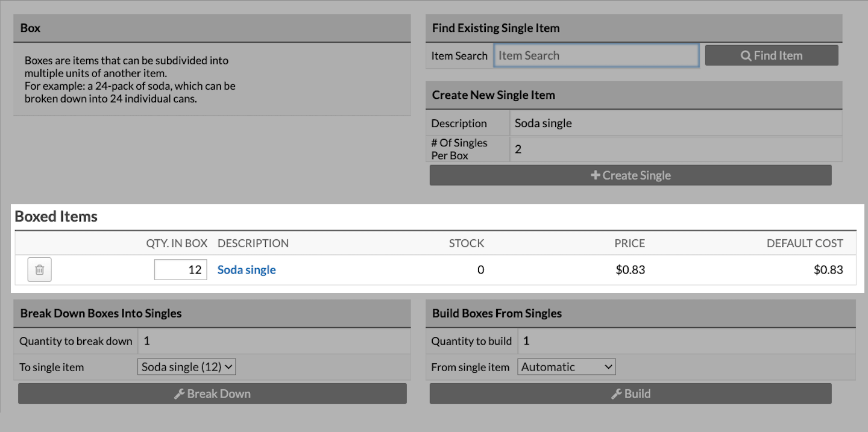Select the # Of Singles Per Box field

(675, 149)
